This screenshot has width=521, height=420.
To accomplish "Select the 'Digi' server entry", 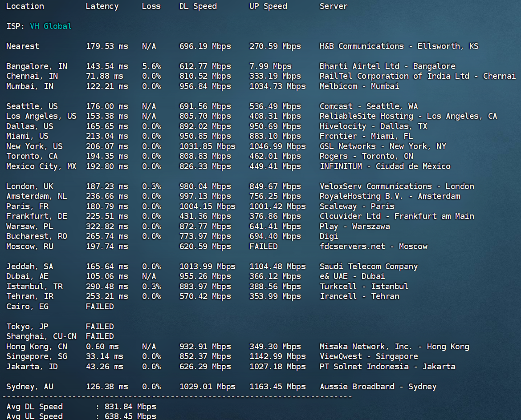I will click(329, 236).
